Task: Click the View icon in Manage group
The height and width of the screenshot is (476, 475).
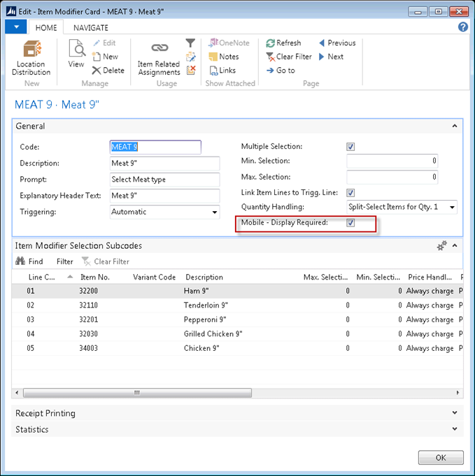Action: coord(76,55)
